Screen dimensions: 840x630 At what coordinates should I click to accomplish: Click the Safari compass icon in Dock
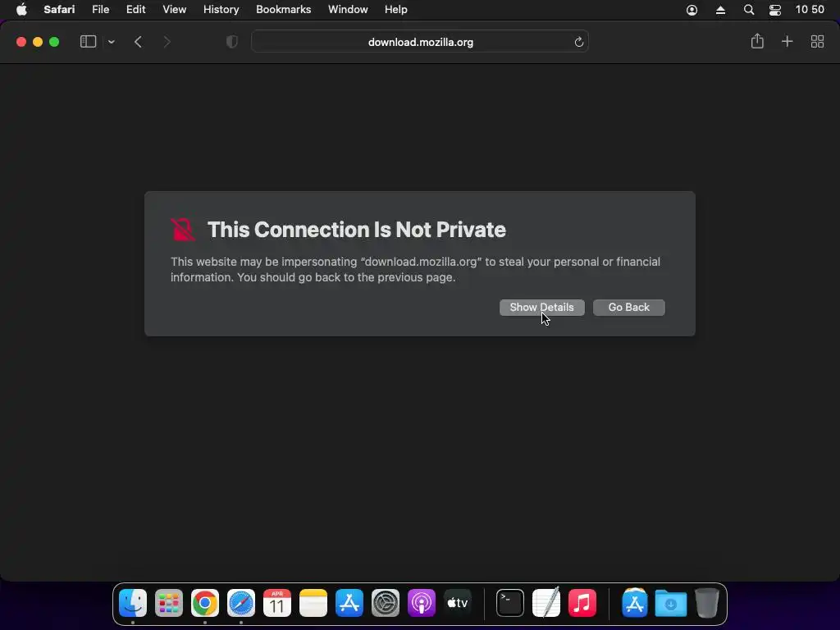pos(240,603)
